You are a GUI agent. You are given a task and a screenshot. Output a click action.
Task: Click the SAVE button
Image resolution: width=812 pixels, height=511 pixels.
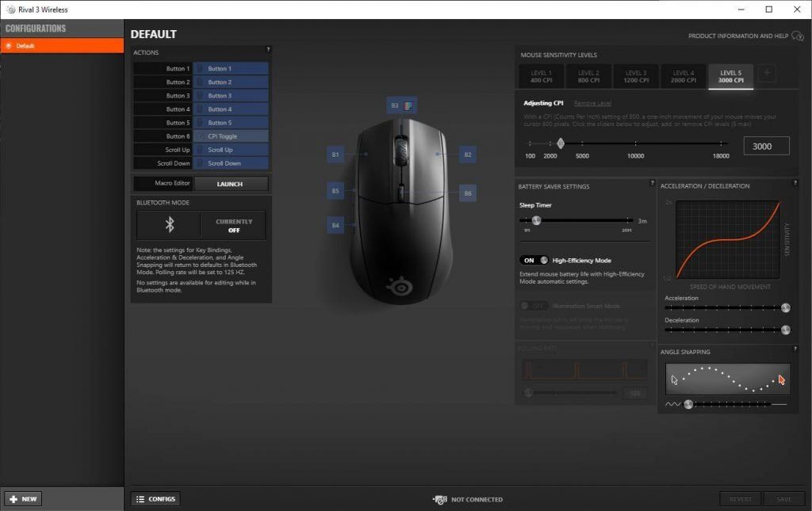click(x=783, y=499)
